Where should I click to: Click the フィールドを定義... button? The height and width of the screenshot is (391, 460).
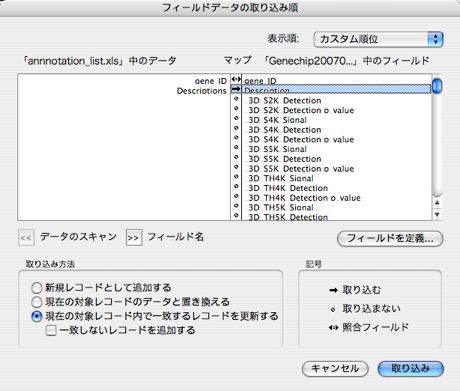pyautogui.click(x=390, y=238)
